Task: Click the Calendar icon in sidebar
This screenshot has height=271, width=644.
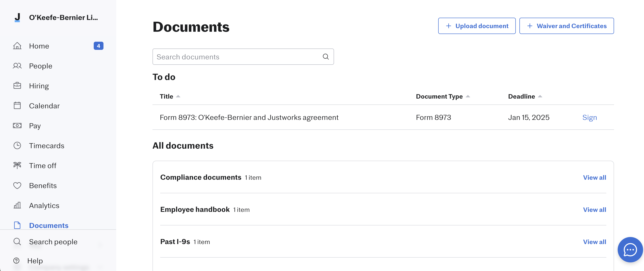Action: coord(17,106)
